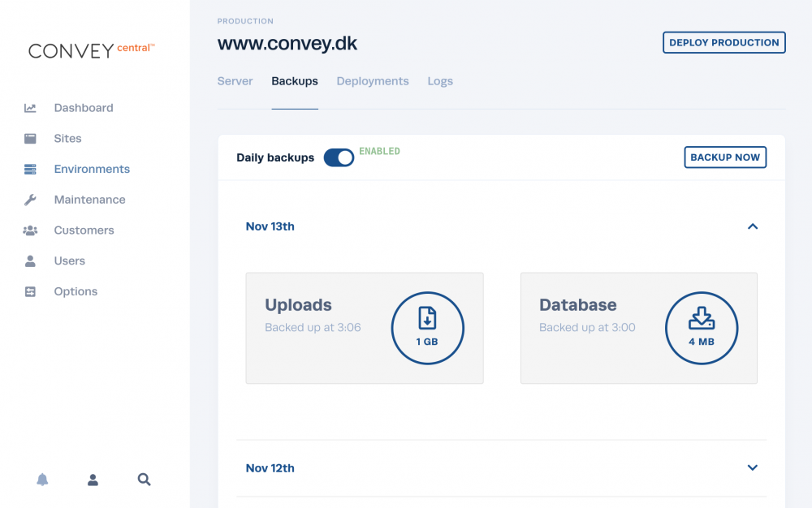Click the Environments server icon
The width and height of the screenshot is (812, 508).
click(x=30, y=169)
